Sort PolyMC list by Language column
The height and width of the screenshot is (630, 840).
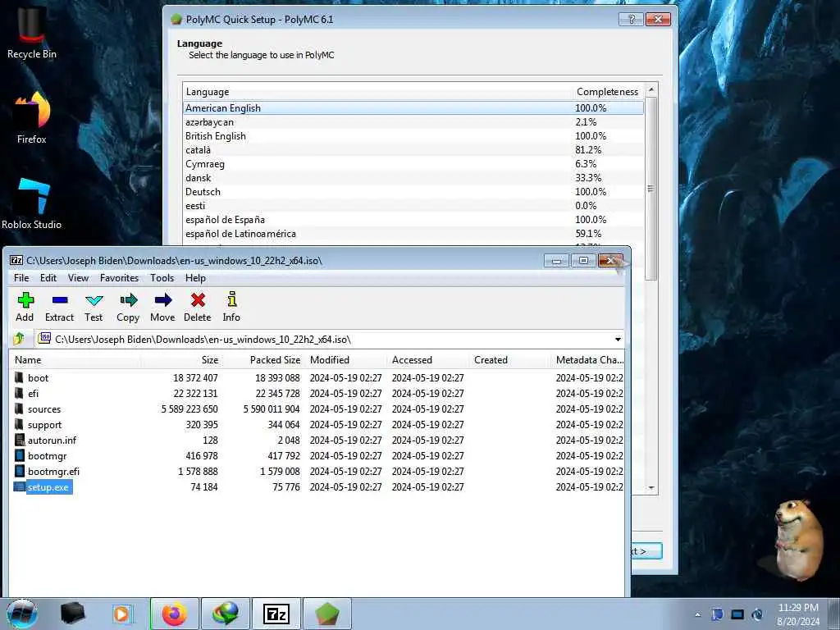tap(377, 92)
